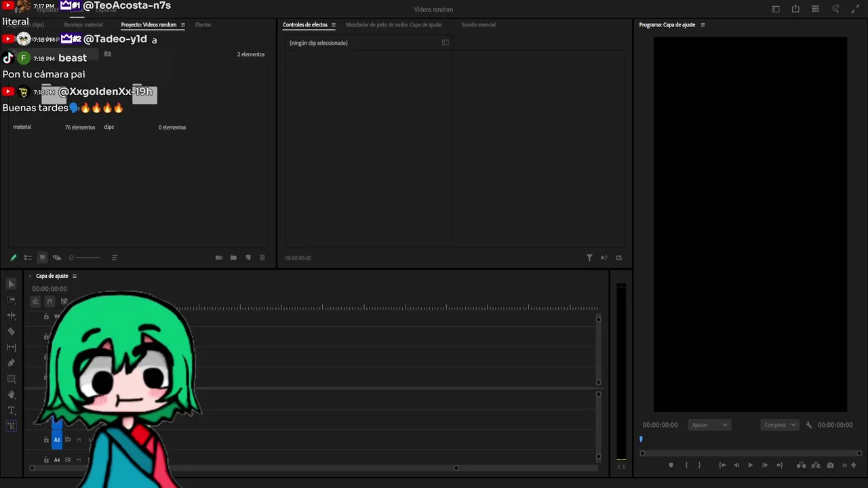Select the Track Select Forward tool
This screenshot has height=488, width=868.
click(12, 300)
